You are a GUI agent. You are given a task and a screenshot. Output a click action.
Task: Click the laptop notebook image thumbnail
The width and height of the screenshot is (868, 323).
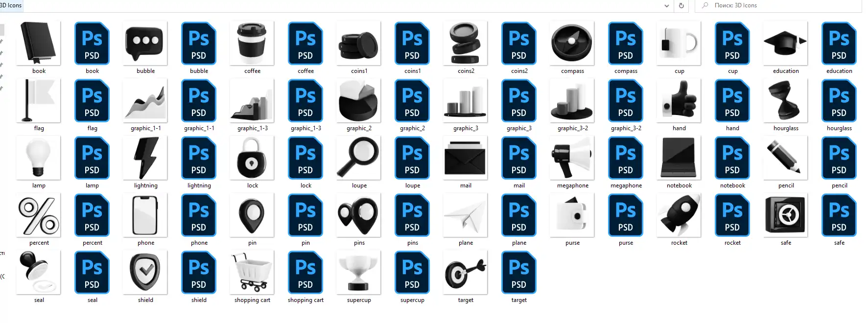(x=679, y=158)
